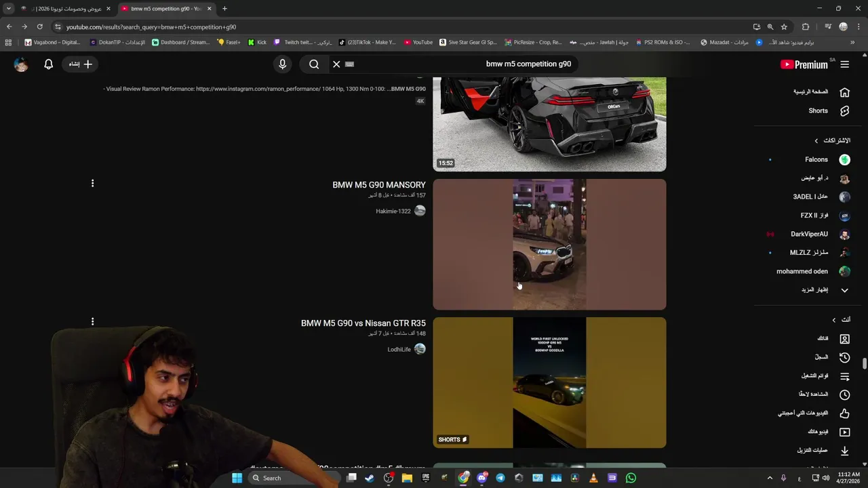Play the 15:52 black BMW M5 video thumbnail
This screenshot has width=868, height=488.
click(x=549, y=124)
